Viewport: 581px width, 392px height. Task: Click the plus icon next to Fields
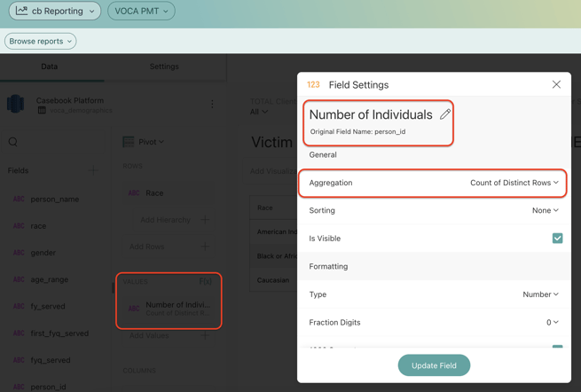point(94,170)
